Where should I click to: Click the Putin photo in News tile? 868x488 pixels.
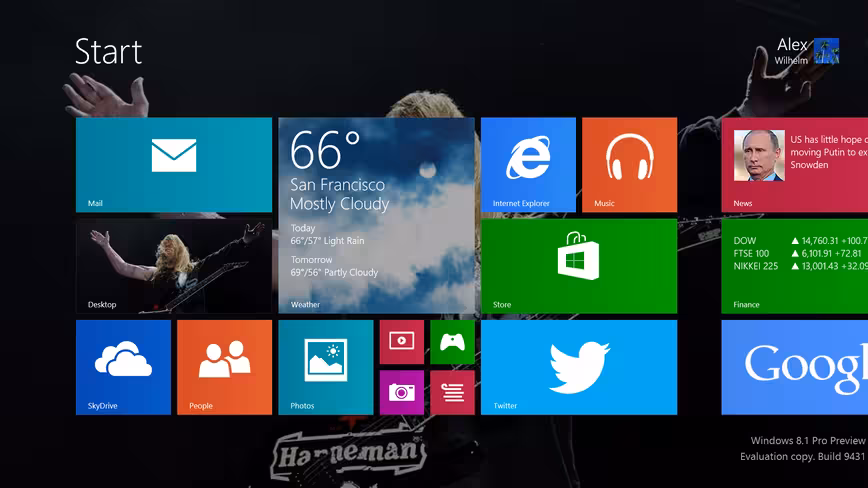759,155
